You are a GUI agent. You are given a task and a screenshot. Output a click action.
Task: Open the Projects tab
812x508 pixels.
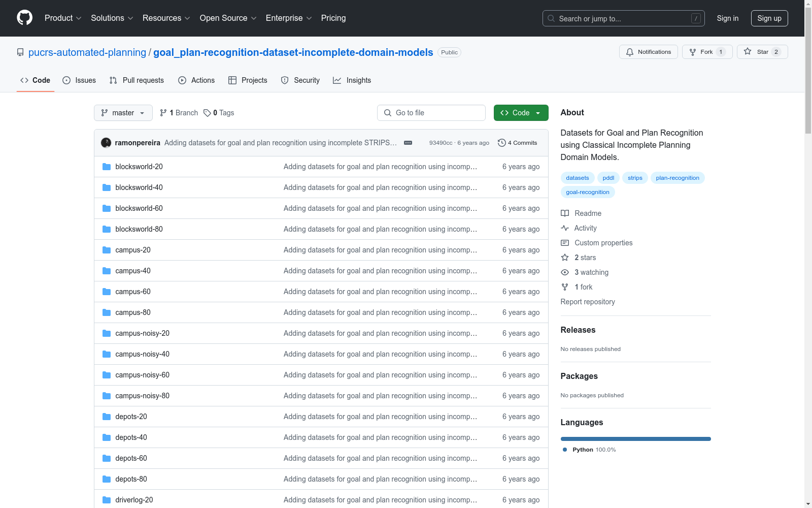[248, 80]
